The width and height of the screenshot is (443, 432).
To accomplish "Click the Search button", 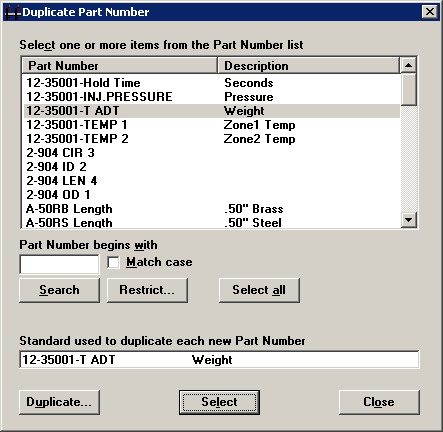I will [59, 290].
